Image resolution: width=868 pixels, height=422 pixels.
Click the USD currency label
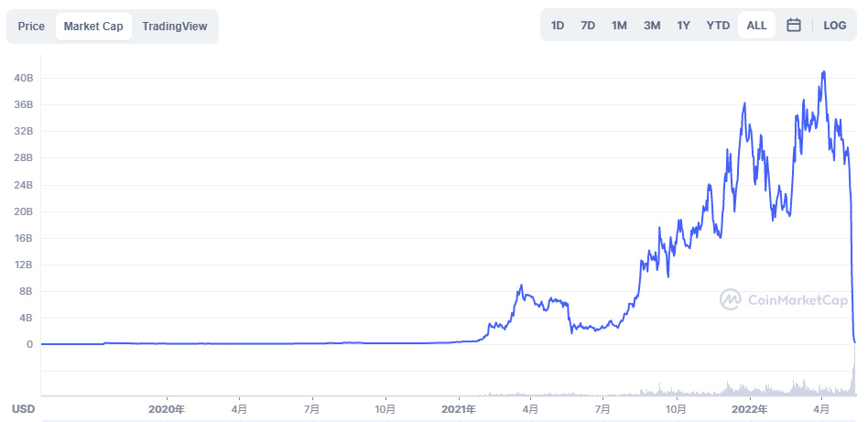(x=23, y=409)
